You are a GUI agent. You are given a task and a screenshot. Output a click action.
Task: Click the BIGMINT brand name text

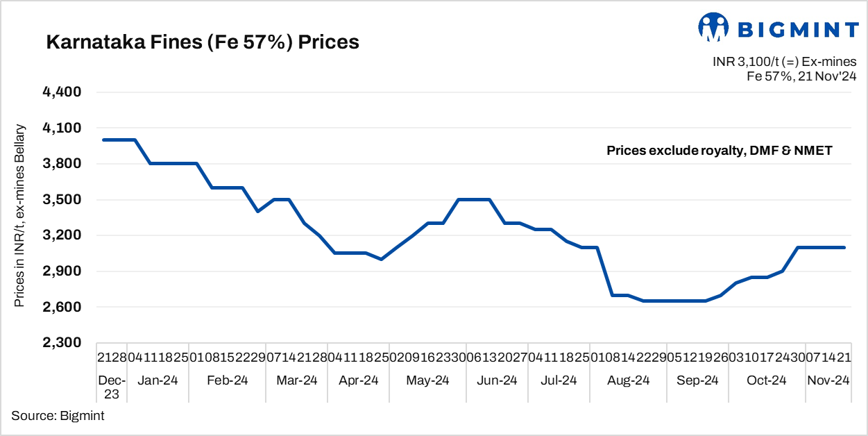pos(798,29)
